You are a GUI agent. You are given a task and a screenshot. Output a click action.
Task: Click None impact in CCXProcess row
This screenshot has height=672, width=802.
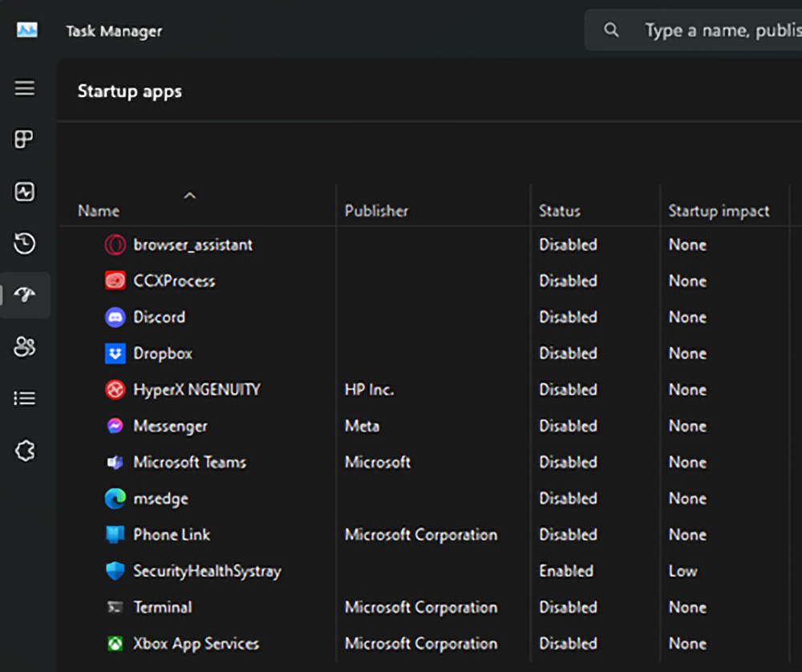[x=688, y=281]
